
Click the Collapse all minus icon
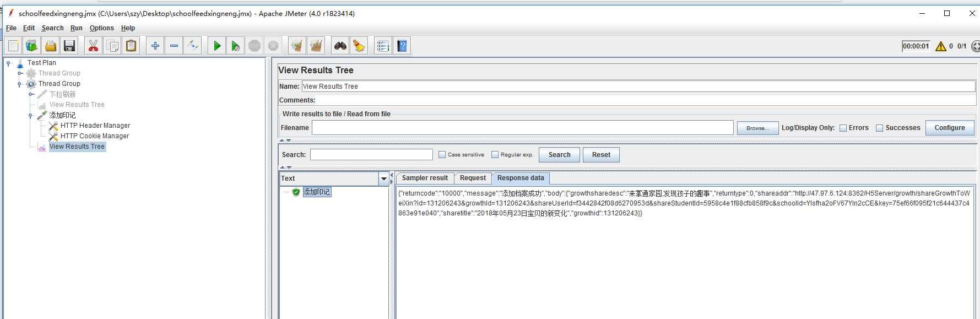[174, 46]
